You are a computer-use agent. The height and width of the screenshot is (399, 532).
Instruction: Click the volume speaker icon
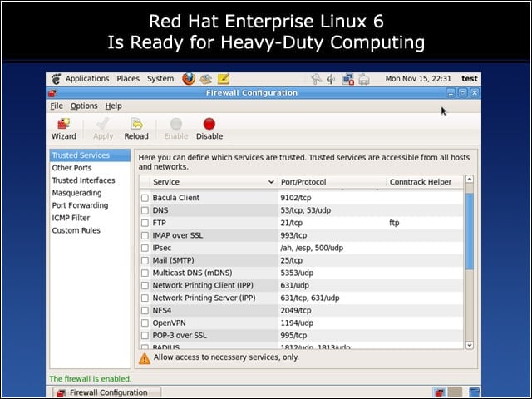(331, 80)
